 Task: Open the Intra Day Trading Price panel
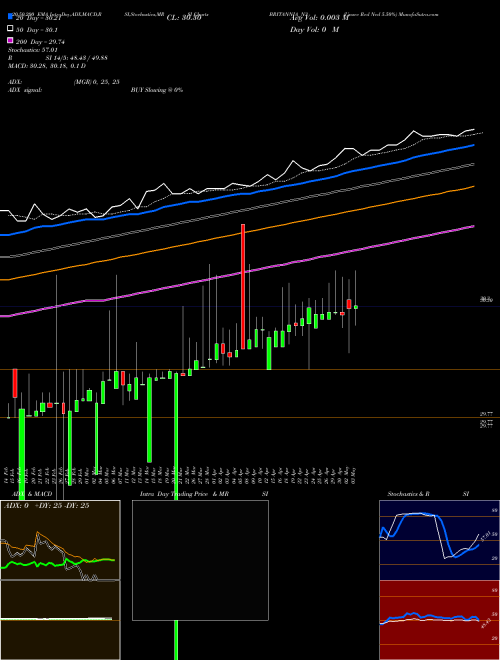pyautogui.click(x=200, y=560)
